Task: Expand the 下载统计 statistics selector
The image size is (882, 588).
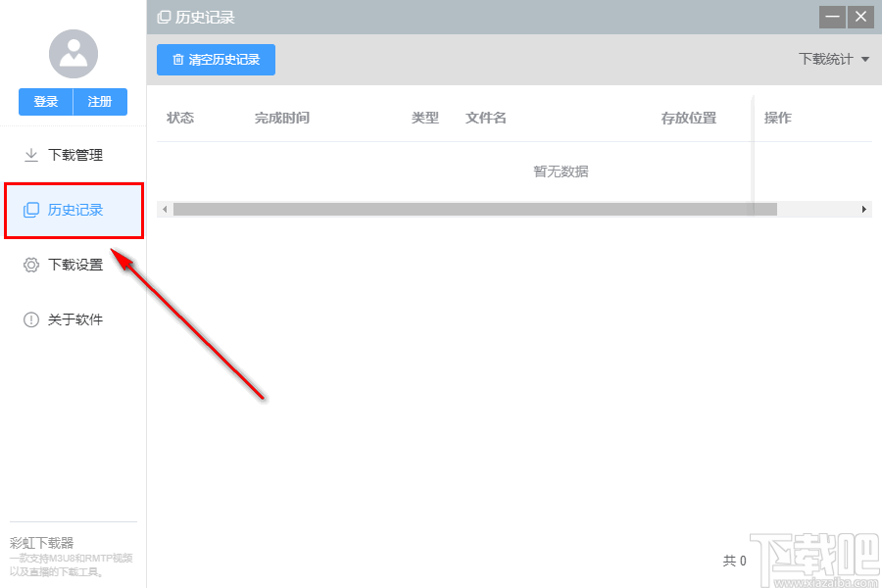Action: [833, 60]
